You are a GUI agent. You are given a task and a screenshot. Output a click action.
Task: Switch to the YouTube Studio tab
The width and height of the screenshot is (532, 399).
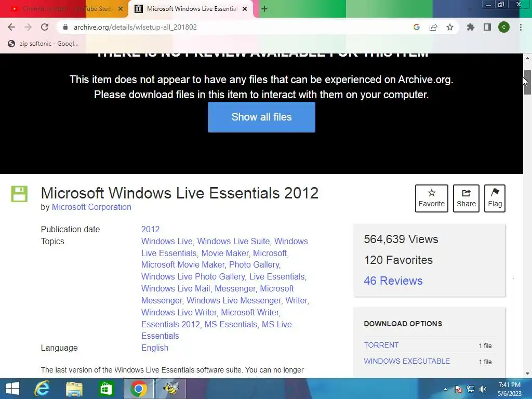(x=64, y=9)
